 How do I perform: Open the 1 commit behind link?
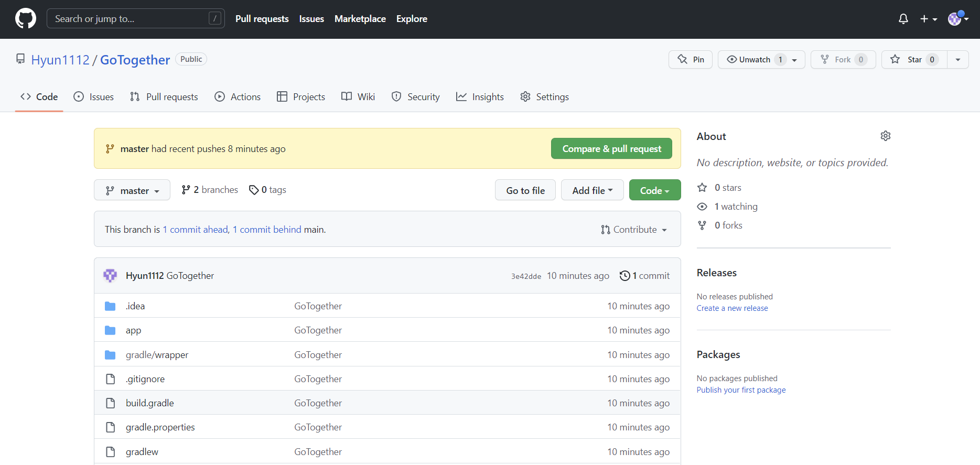[x=267, y=230]
